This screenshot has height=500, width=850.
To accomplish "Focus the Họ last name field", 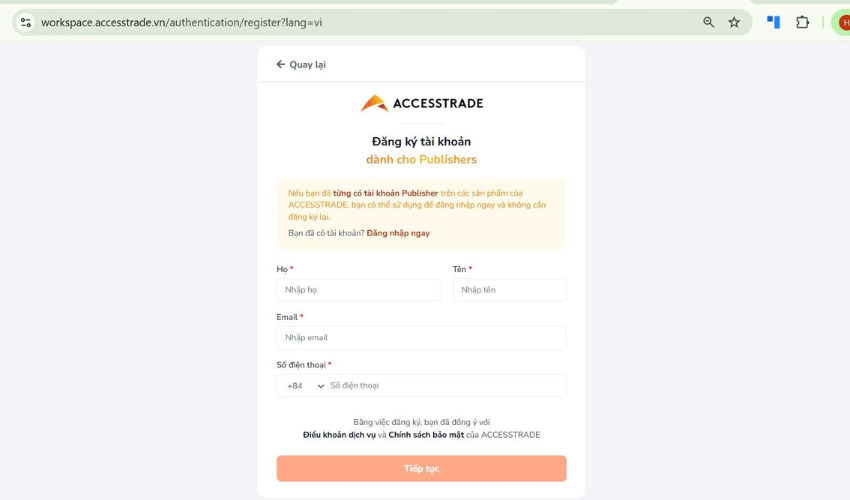I will 358,290.
